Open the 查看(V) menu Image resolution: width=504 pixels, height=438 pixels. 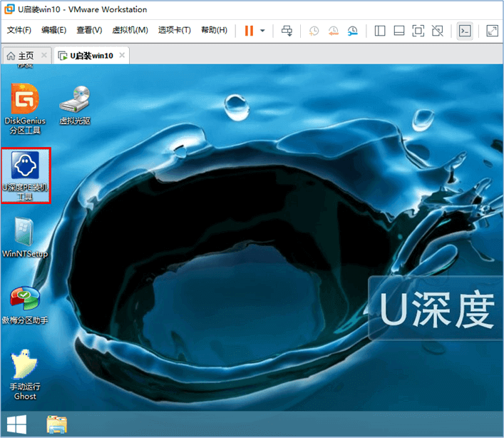[89, 30]
